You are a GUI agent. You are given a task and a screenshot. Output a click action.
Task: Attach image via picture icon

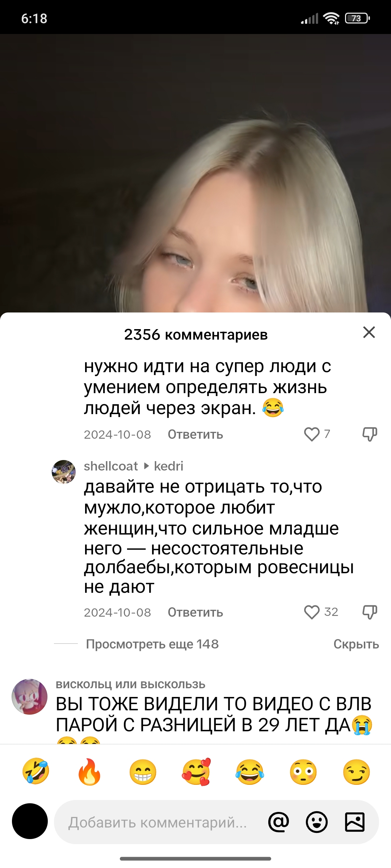(x=355, y=822)
